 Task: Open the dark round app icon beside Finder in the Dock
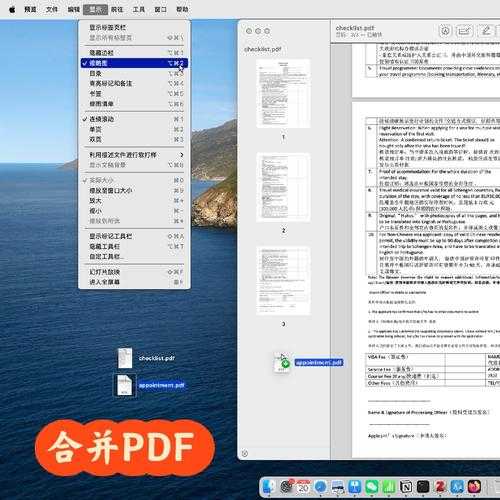pos(286,487)
